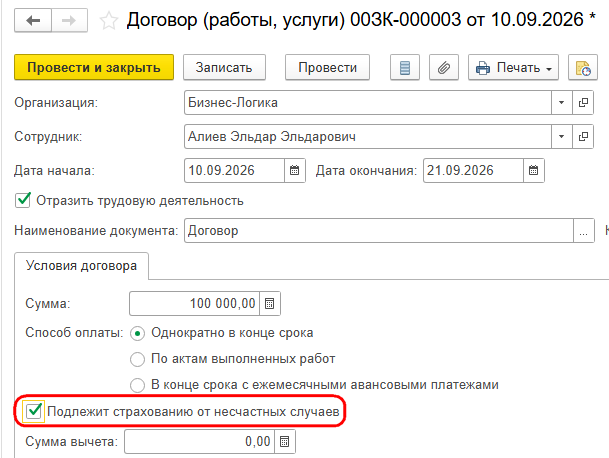Click the Дата окончания field 21.09.2026
Image resolution: width=609 pixels, height=458 pixels.
tap(473, 170)
